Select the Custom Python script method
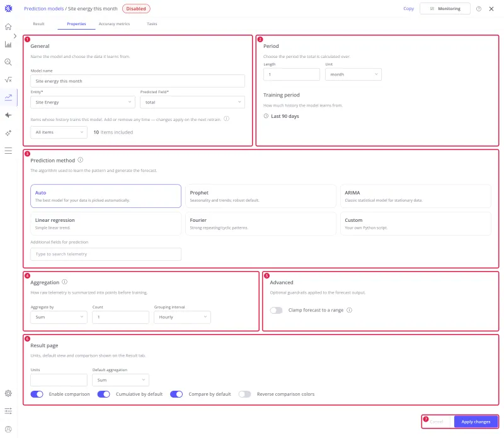The image size is (504, 438). tap(416, 224)
